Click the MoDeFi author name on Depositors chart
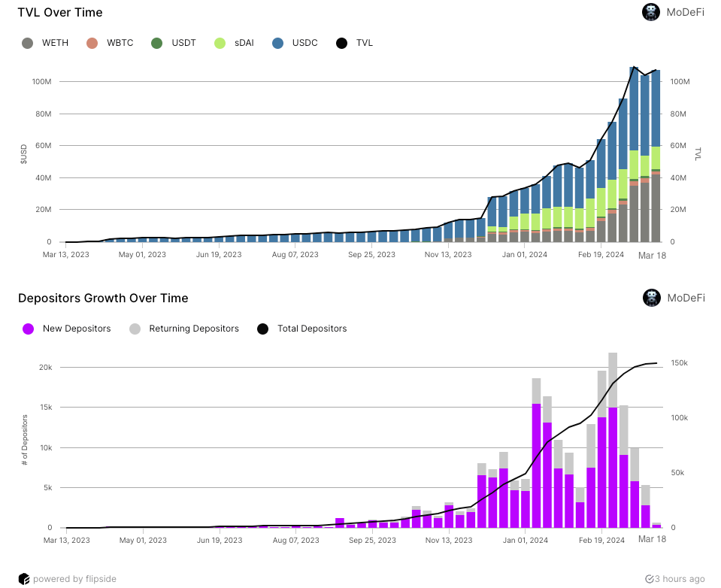721x588 pixels. click(685, 298)
